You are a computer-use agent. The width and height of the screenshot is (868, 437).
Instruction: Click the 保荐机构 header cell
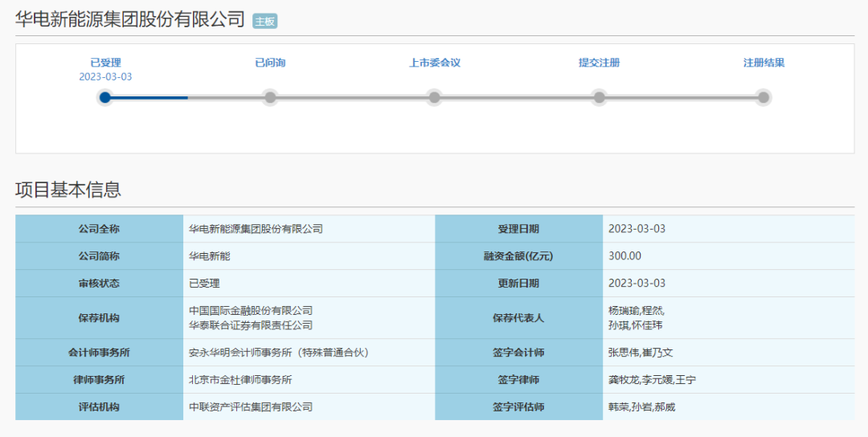(99, 318)
